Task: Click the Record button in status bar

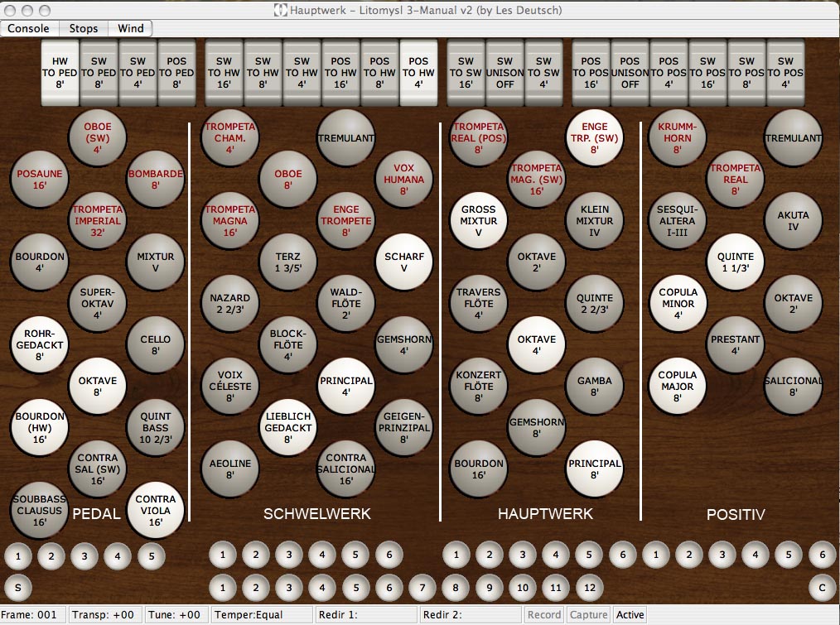Action: [544, 615]
